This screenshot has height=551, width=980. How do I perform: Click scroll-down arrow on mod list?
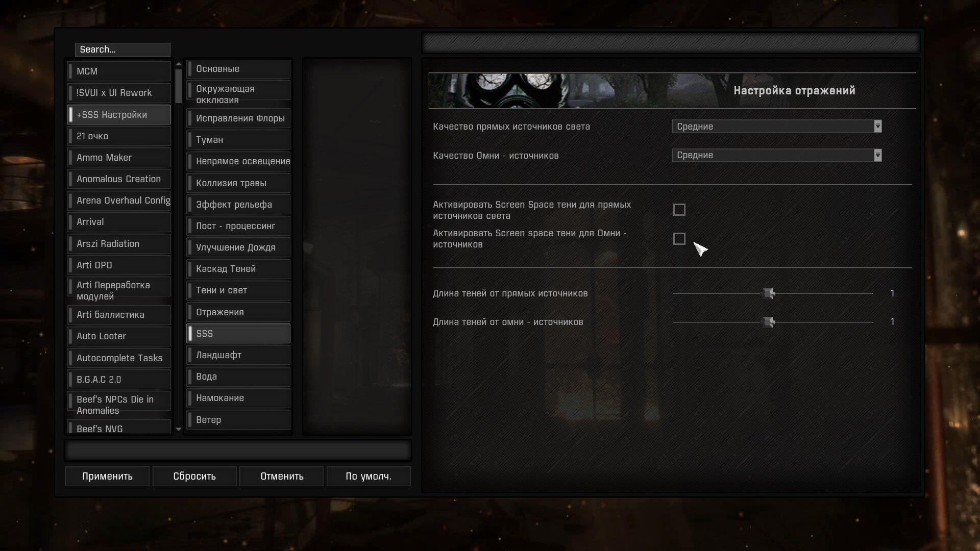click(x=179, y=430)
